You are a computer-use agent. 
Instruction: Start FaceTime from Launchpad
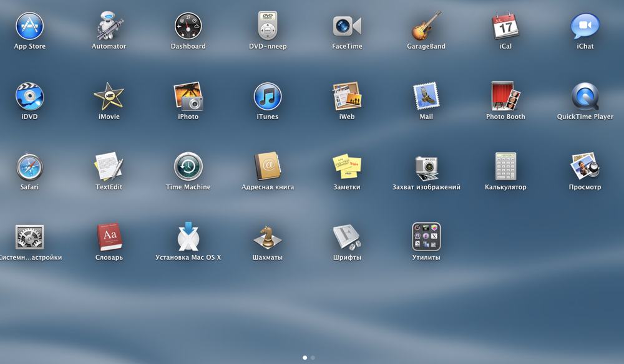[x=347, y=26]
